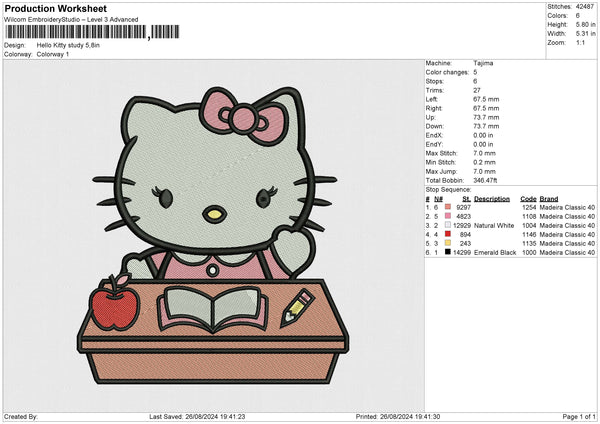
Task: Click thread code '1135'
Action: tap(529, 243)
